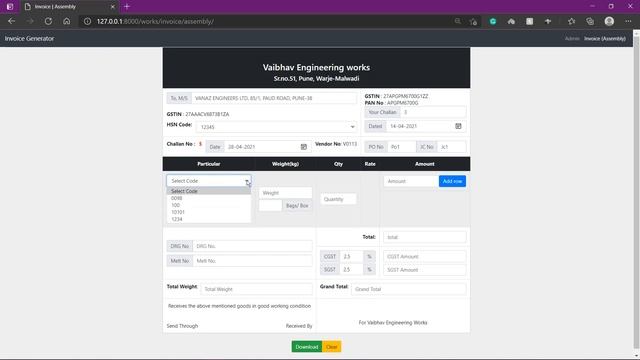Select the Invoice | Assembly tab
The image size is (640, 360).
coord(69,7)
